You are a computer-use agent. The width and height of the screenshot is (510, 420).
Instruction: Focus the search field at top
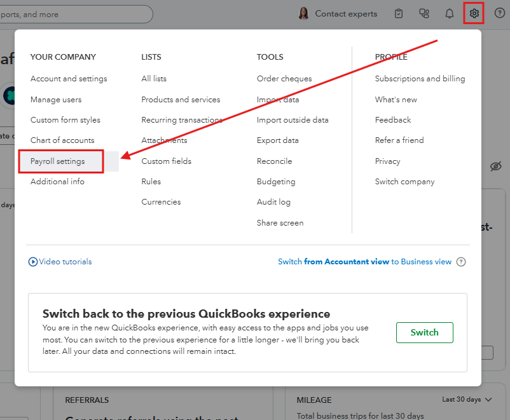[76, 15]
